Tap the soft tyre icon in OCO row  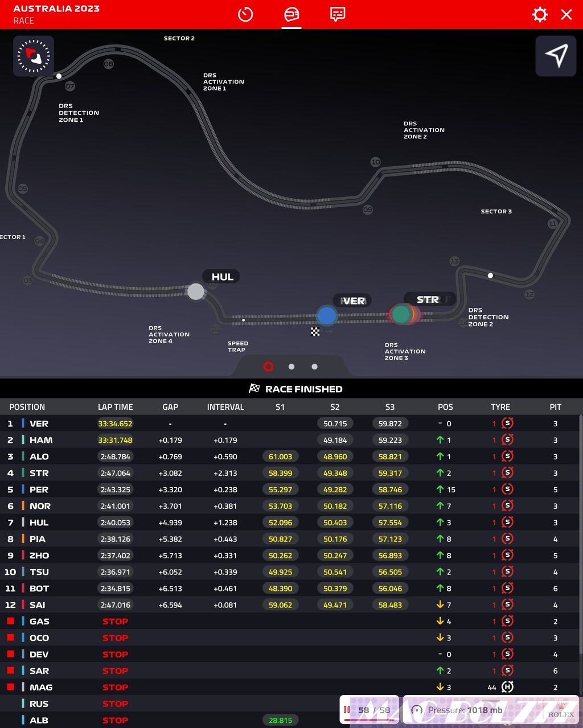click(x=507, y=637)
